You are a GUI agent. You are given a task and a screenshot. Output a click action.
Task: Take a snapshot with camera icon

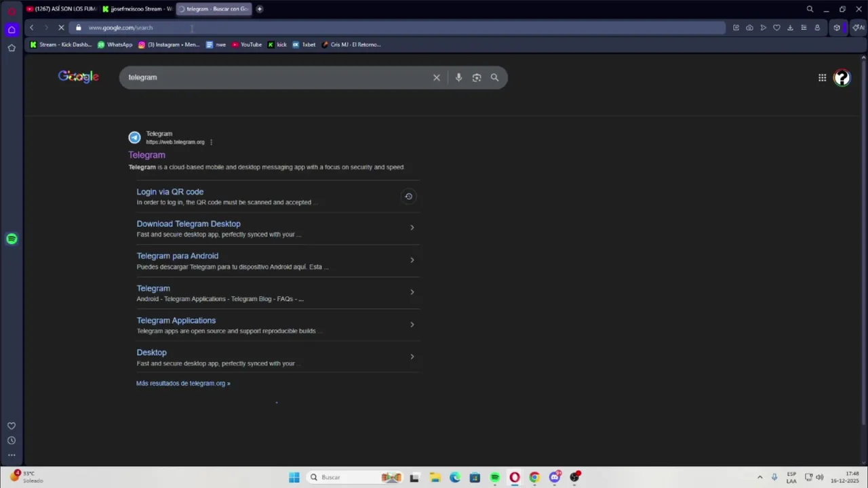click(749, 28)
